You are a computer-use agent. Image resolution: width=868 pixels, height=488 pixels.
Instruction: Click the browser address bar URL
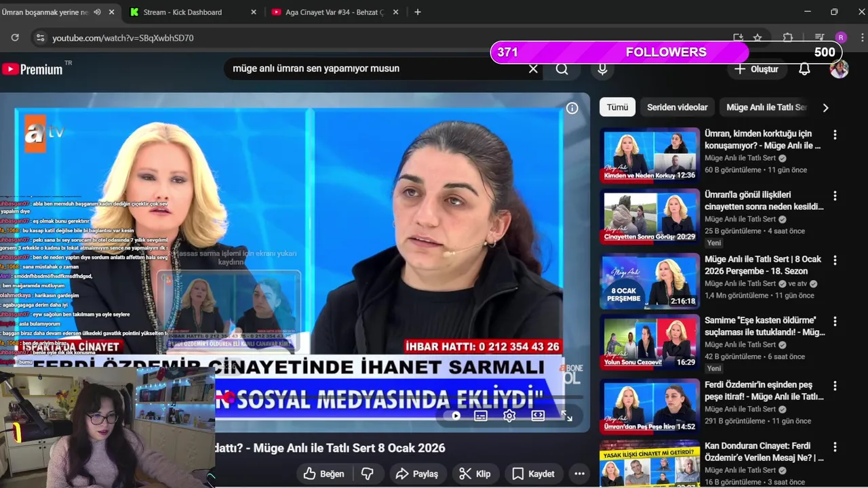(123, 38)
